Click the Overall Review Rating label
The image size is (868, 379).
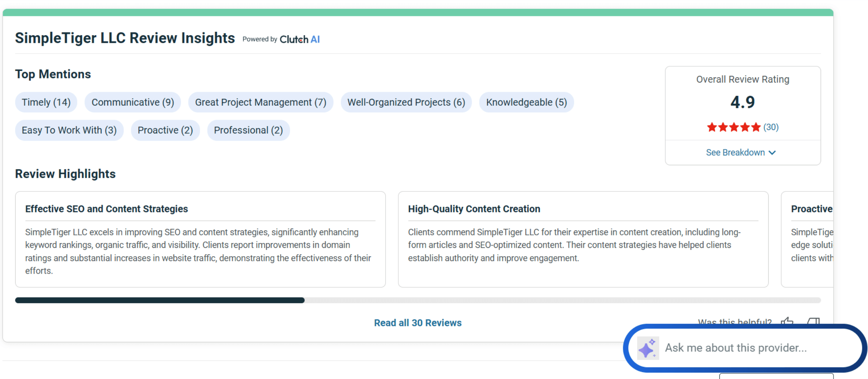pyautogui.click(x=743, y=80)
